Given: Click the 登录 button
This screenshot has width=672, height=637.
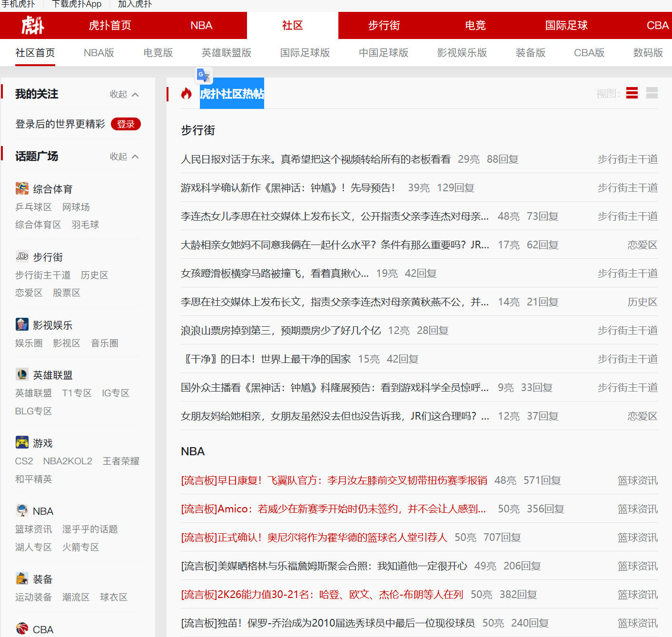Looking at the screenshot, I should pos(126,124).
